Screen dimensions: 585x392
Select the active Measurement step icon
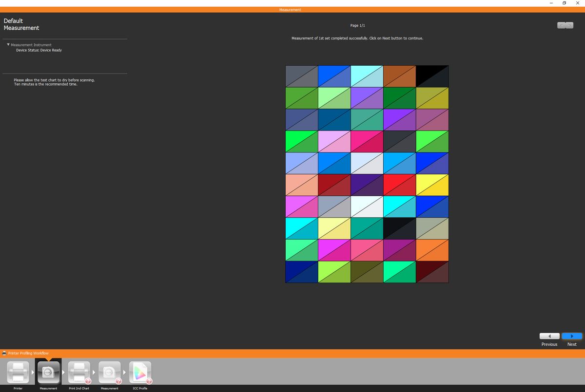tap(48, 372)
